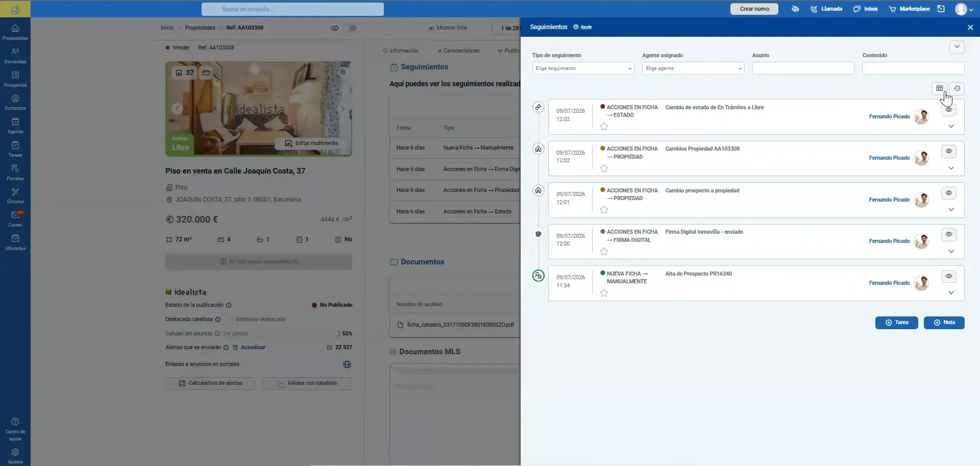Open Demandas in left sidebar
Viewport: 980px width, 466px height.
(15, 56)
